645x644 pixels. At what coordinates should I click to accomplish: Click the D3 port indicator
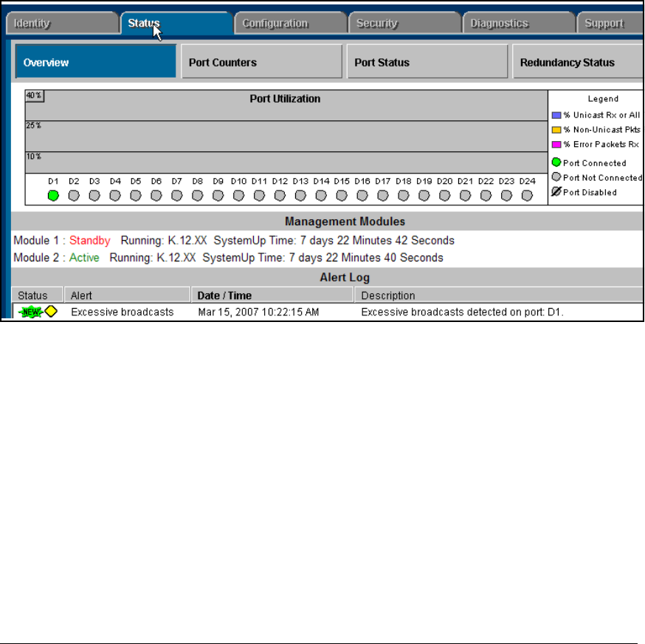pyautogui.click(x=94, y=196)
